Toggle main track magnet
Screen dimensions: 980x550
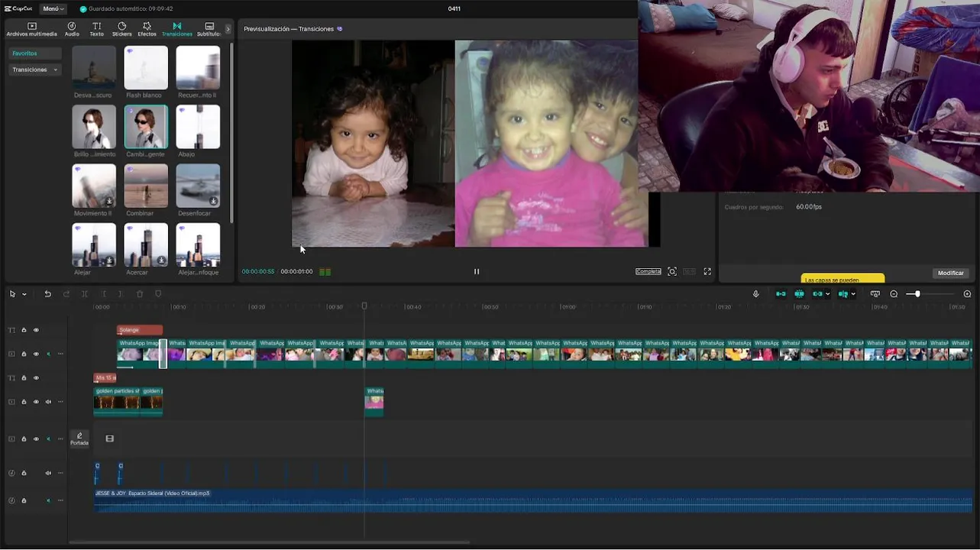[781, 294]
